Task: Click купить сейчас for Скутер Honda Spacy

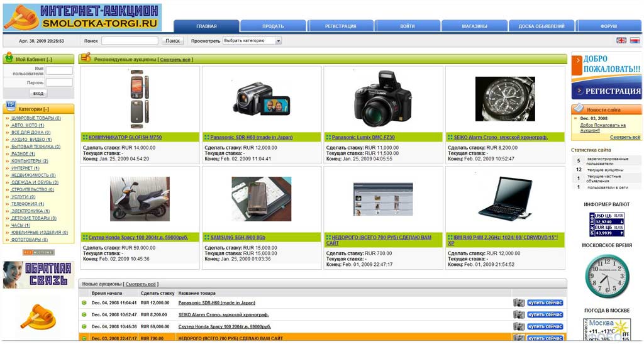Action: pos(545,326)
